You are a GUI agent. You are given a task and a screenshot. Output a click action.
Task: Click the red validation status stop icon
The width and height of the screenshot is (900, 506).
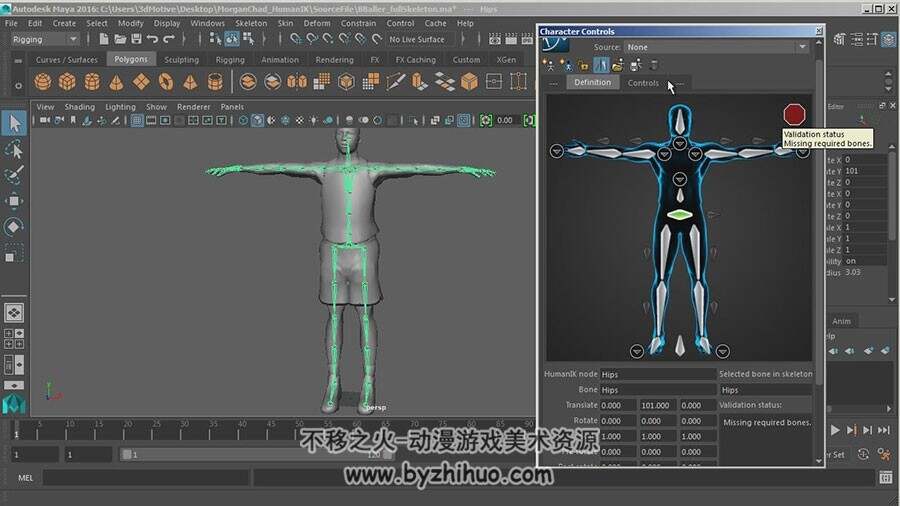(794, 115)
